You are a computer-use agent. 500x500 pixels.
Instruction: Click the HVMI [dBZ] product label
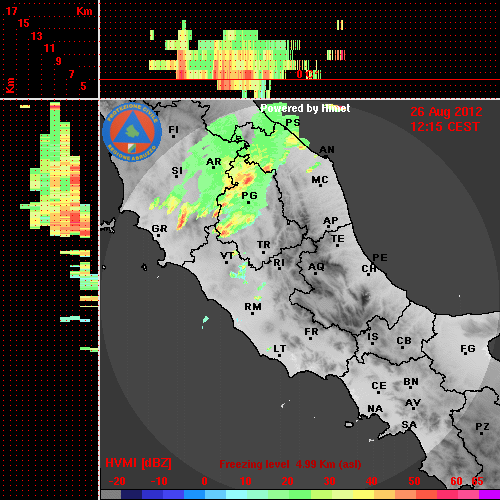[x=138, y=463]
